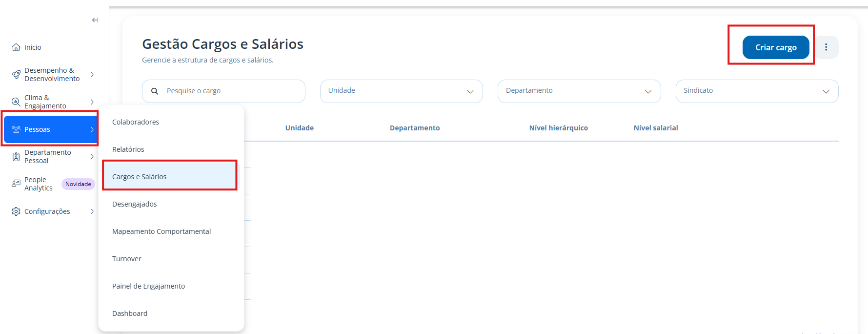868x334 pixels.
Task: Click the Nível salarial column header
Action: pyautogui.click(x=656, y=128)
